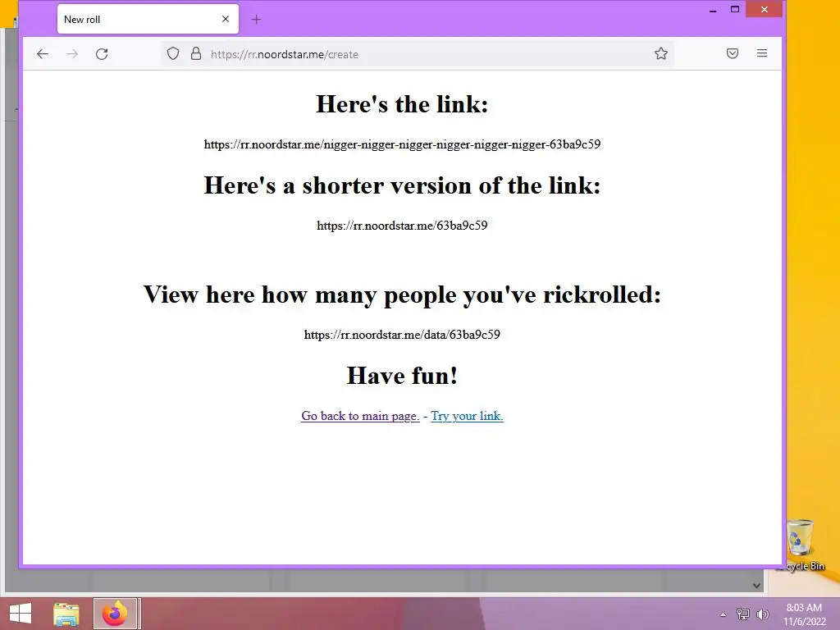Select the New roll tab
Screen dimensions: 840x630
pyautogui.click(x=148, y=20)
